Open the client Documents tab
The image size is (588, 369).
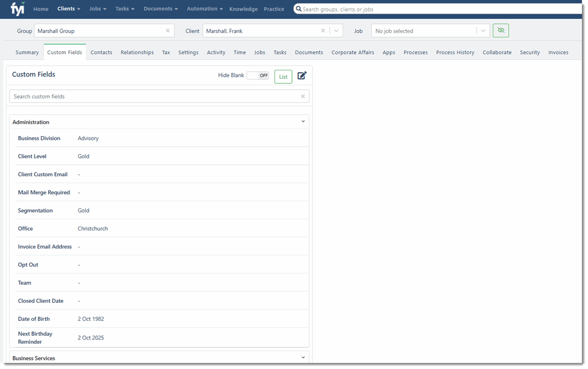pos(309,53)
